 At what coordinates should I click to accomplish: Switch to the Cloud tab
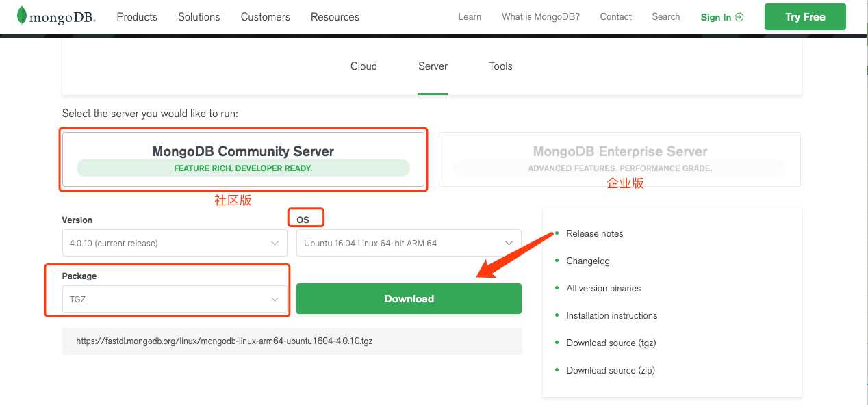(x=363, y=66)
